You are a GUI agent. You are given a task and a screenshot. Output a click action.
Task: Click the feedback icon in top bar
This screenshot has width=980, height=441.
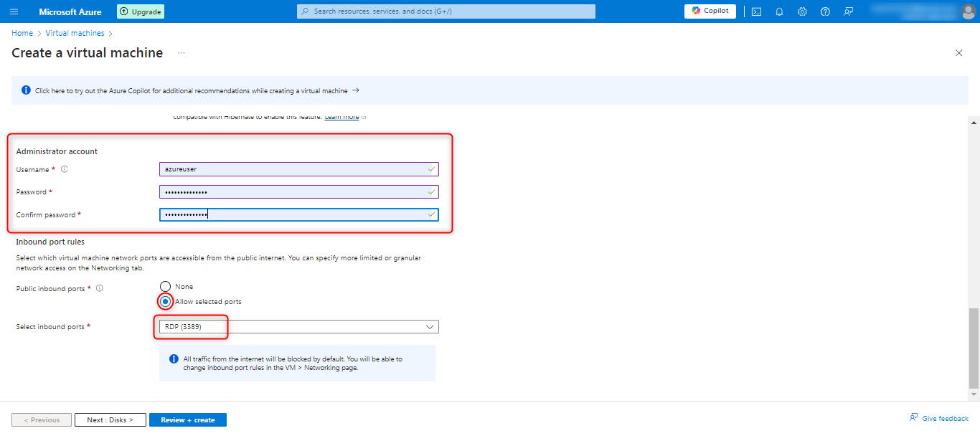pos(848,11)
